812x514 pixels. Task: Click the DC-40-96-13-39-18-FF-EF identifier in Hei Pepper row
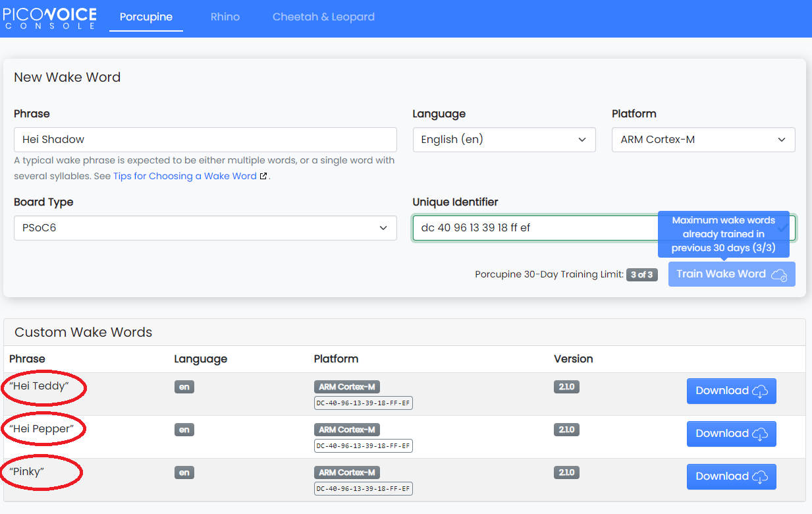[x=364, y=446]
